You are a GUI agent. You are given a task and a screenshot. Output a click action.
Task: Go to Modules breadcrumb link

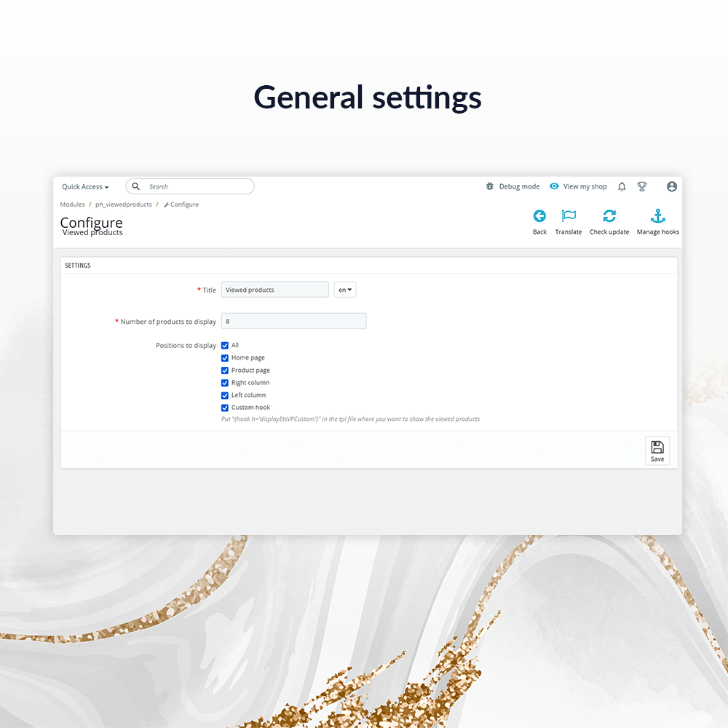point(72,205)
